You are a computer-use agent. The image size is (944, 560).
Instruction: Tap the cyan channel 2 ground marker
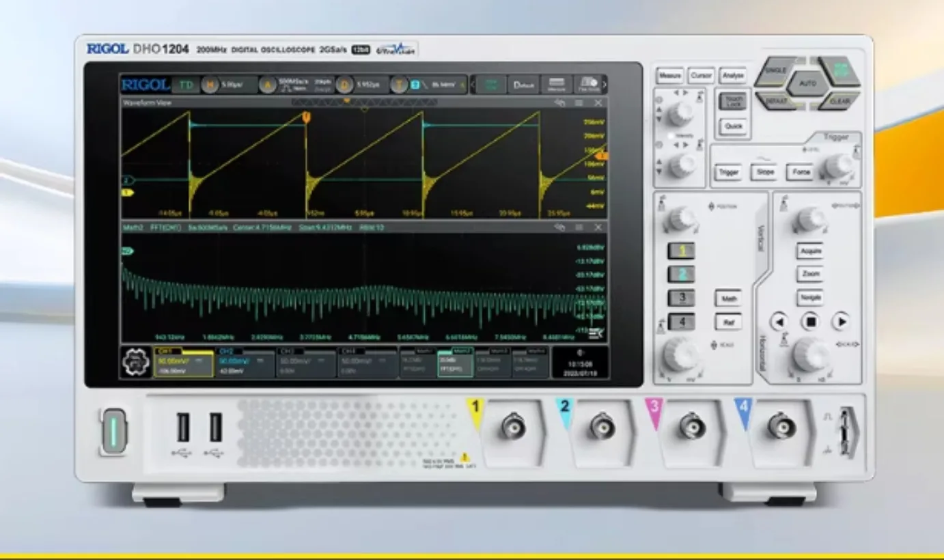127,180
